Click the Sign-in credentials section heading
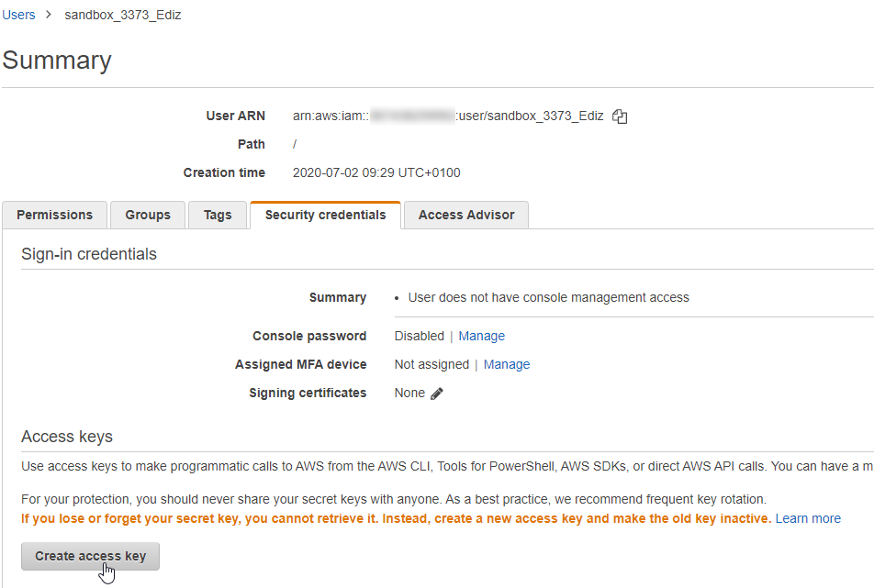 89,254
